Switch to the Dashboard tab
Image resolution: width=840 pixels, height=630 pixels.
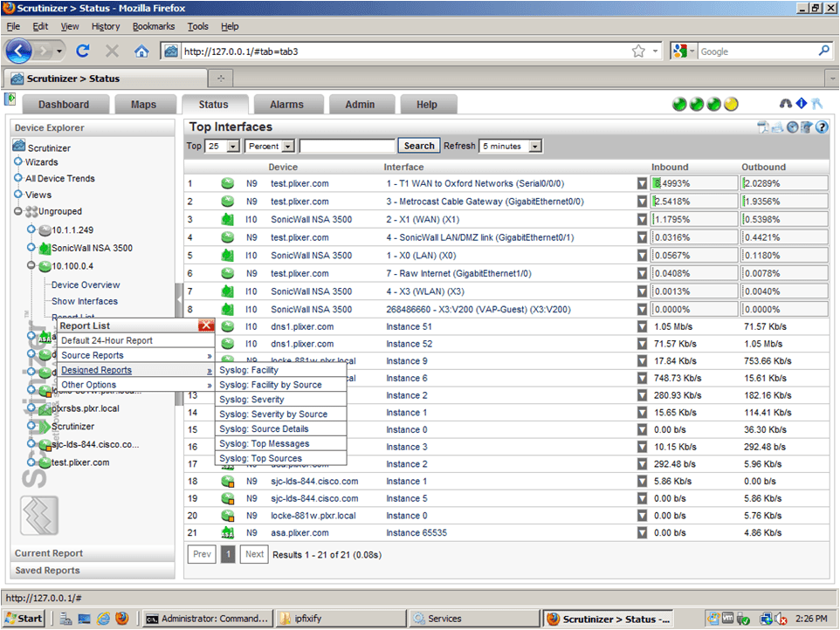64,105
